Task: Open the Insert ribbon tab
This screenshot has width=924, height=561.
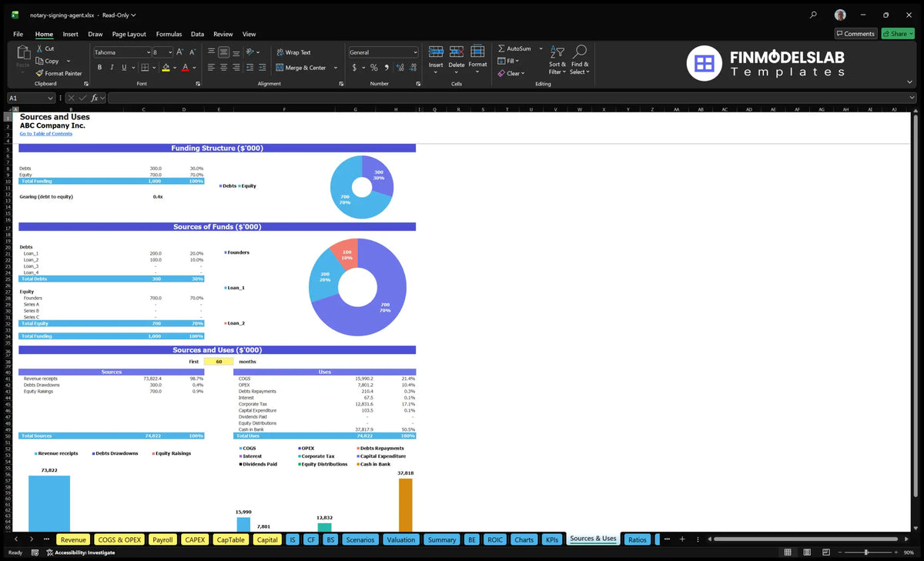Action: pos(70,34)
